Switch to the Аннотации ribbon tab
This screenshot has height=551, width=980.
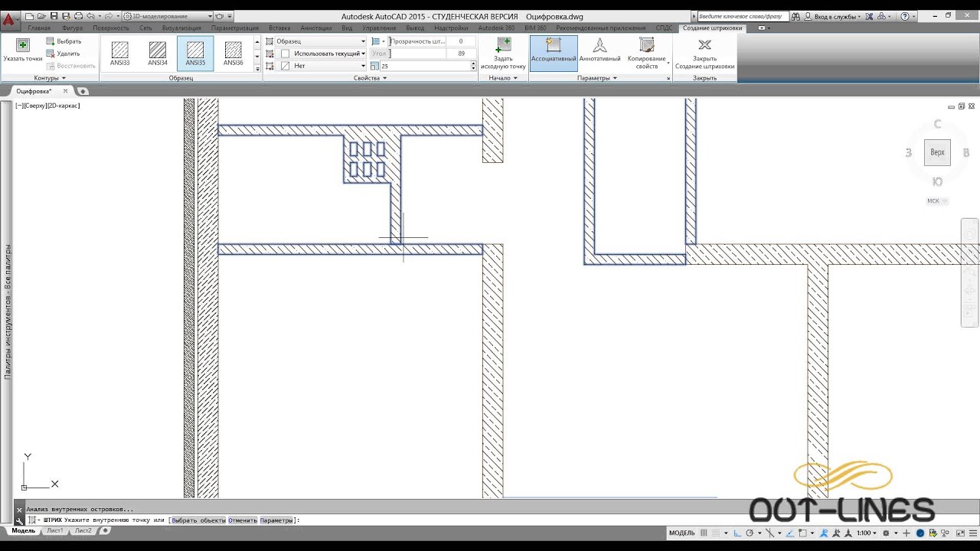click(x=315, y=28)
